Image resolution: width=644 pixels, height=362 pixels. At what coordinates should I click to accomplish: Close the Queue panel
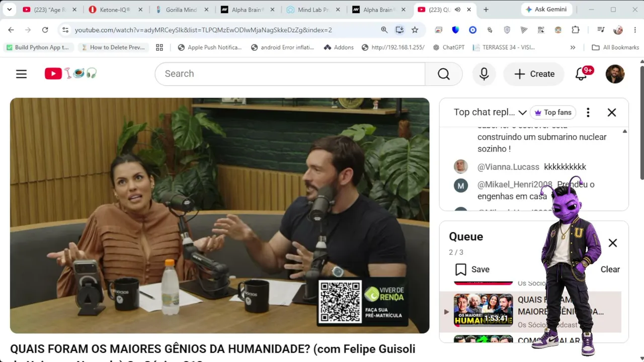pyautogui.click(x=612, y=243)
